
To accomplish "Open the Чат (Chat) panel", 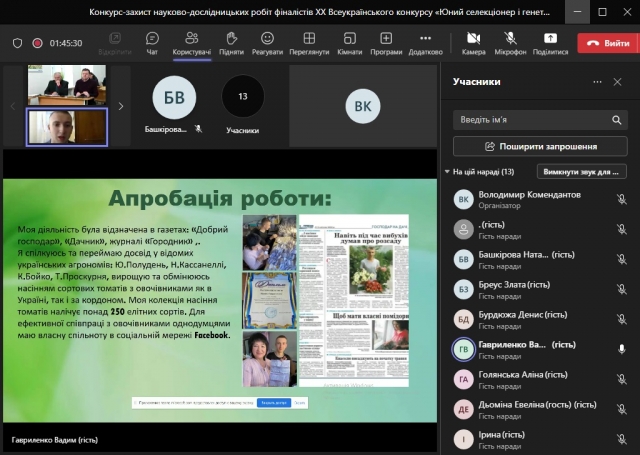I will click(152, 43).
